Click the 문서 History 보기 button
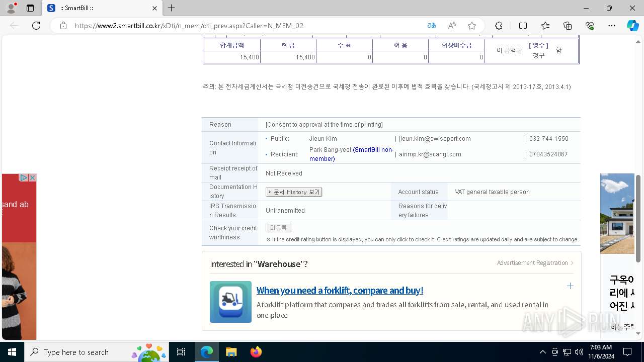This screenshot has width=644, height=362. [294, 192]
